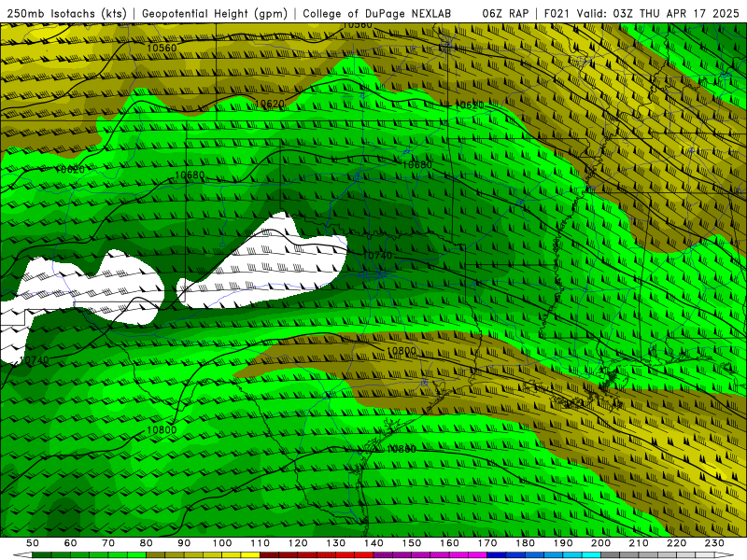Screen dimensions: 747x560
Task: Click the 190 value on the color scale
Action: point(563,543)
